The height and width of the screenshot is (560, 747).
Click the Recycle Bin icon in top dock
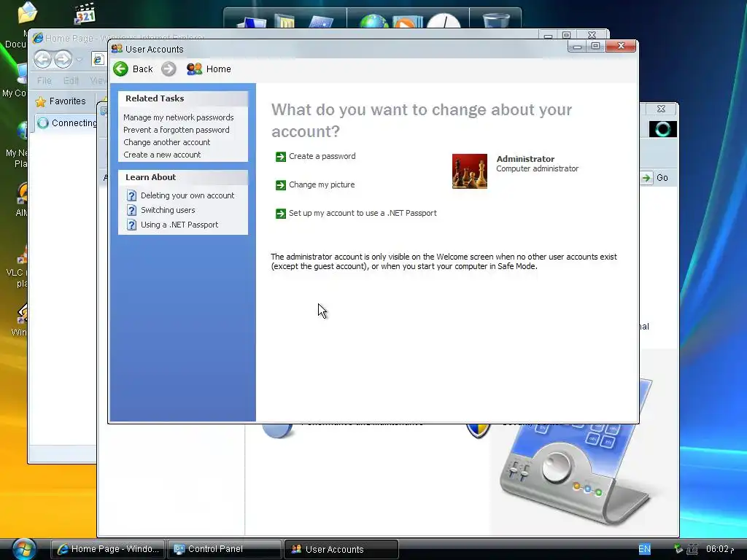496,20
